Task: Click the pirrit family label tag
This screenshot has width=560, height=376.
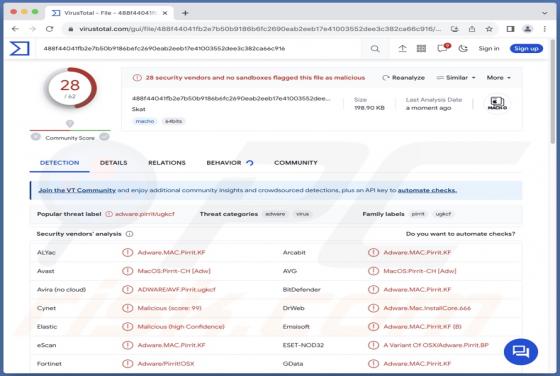Action: coord(418,214)
